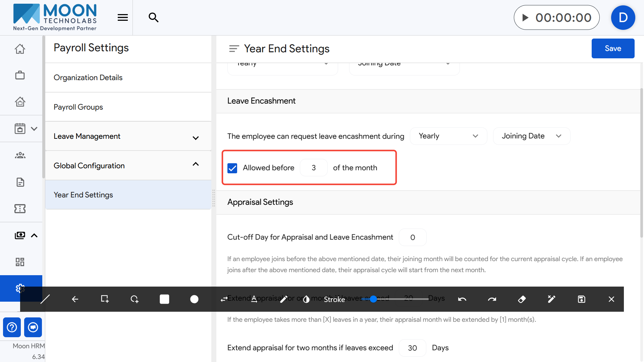The height and width of the screenshot is (362, 644).
Task: Click the Cut-off Day input field
Action: (413, 237)
